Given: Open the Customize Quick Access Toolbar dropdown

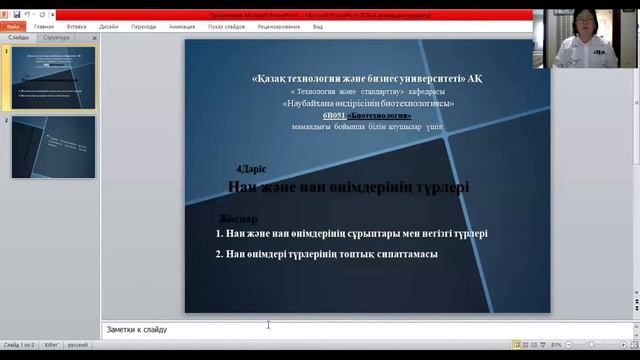Looking at the screenshot, I should tap(52, 15).
